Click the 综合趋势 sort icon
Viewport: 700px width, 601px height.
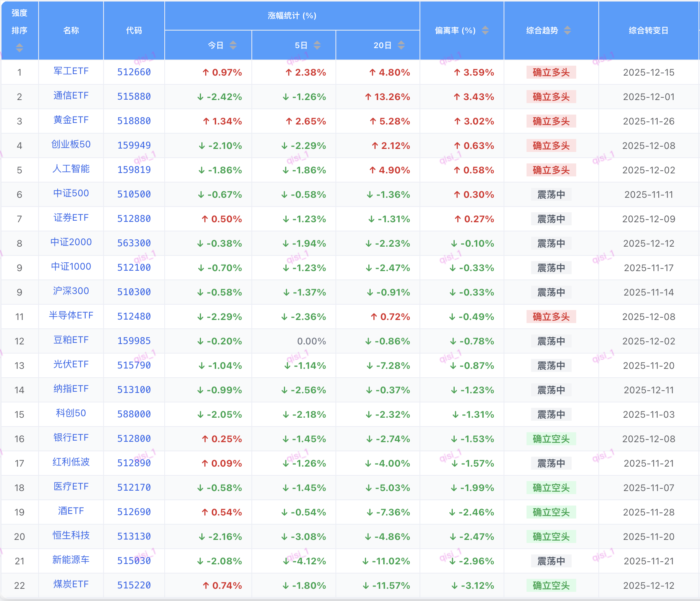(567, 30)
